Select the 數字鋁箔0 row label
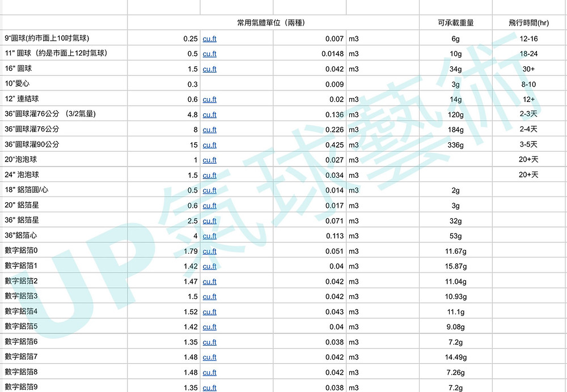The height and width of the screenshot is (392, 567). point(64,250)
